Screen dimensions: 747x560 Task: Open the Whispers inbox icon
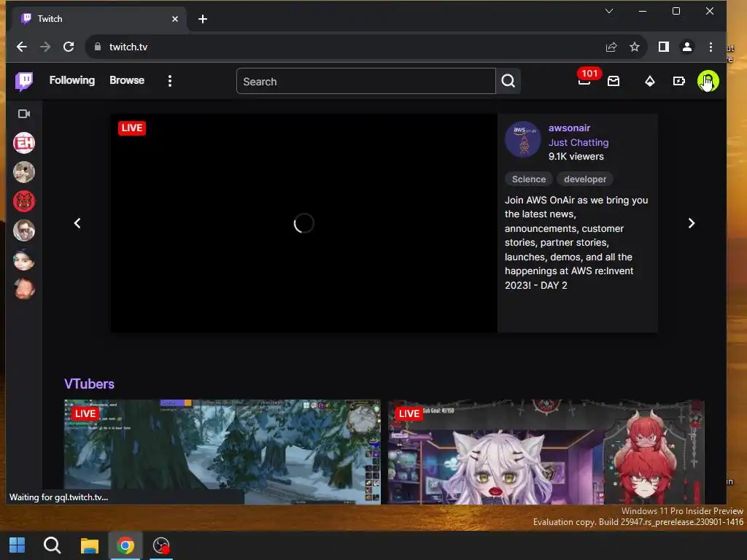point(614,82)
